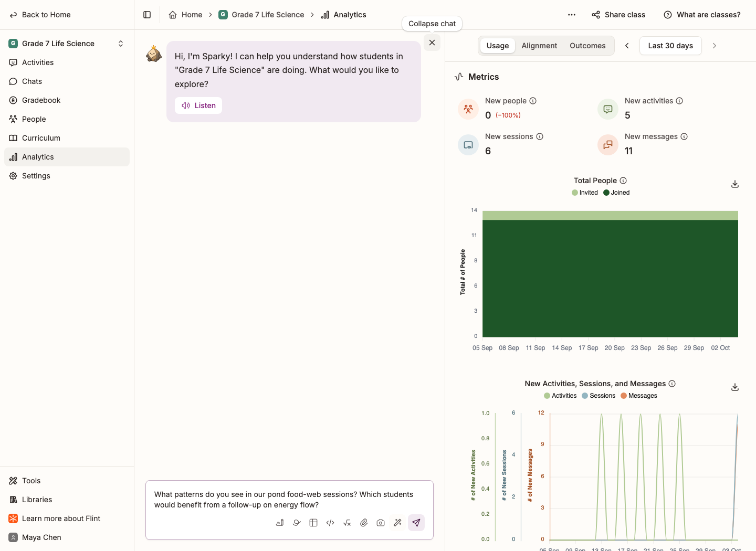The image size is (756, 551).
Task: Show info tooltip for New people
Action: (533, 101)
